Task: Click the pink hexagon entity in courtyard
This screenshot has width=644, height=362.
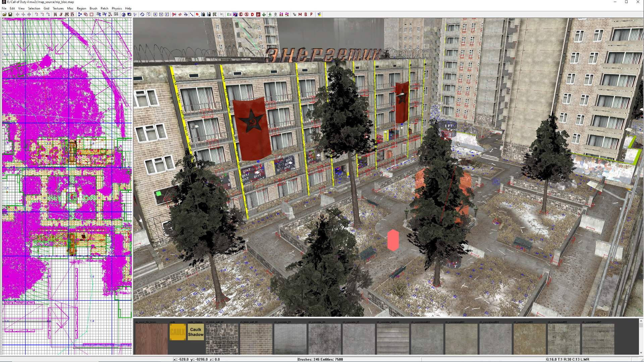Action: (x=393, y=240)
